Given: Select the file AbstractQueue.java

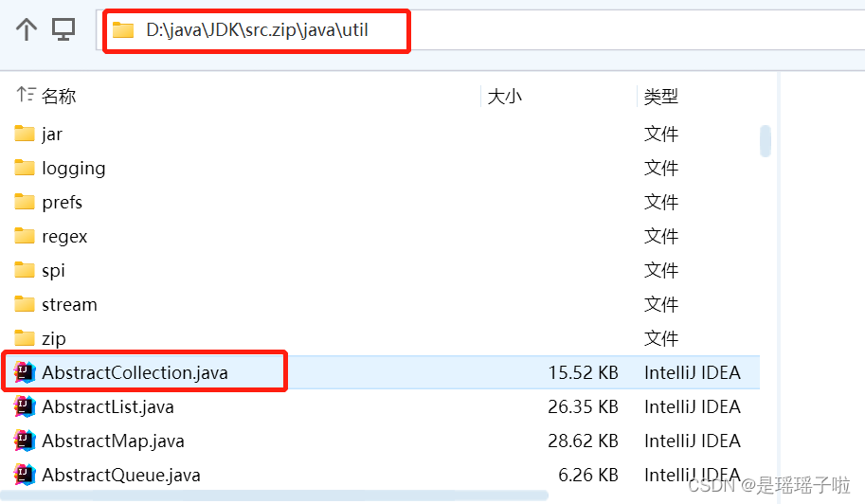Looking at the screenshot, I should point(121,476).
